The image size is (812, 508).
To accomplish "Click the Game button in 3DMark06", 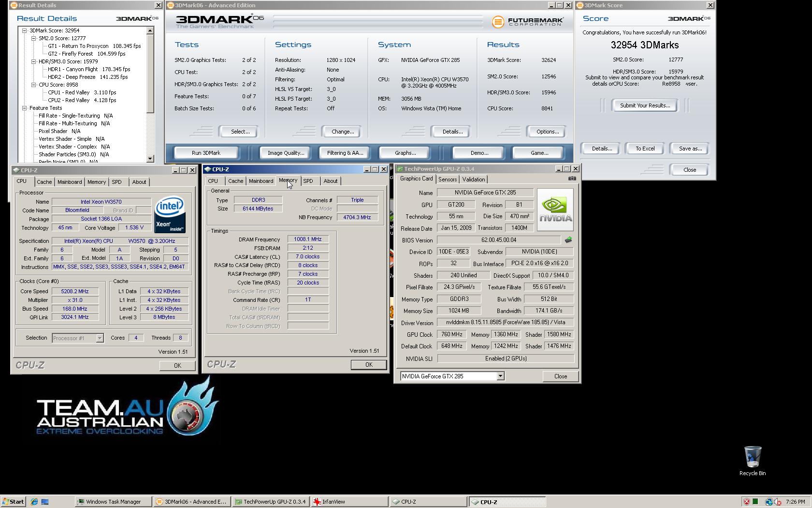I will click(x=539, y=153).
